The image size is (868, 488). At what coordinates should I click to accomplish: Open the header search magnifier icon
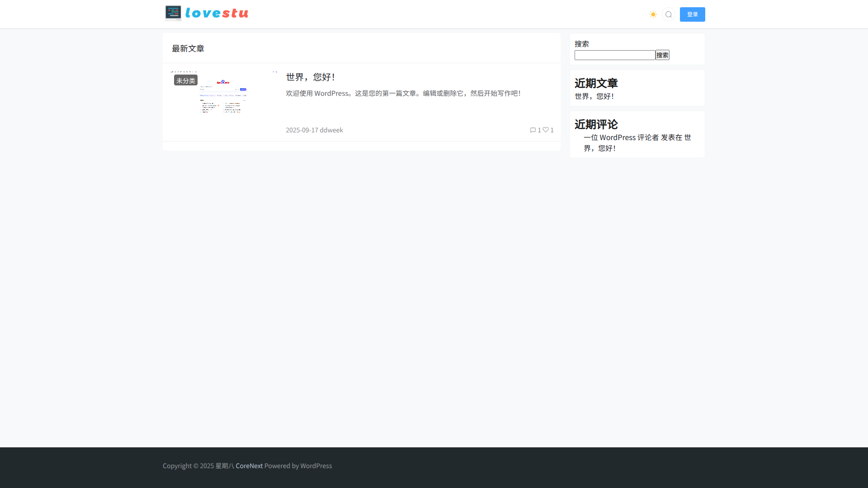click(x=668, y=14)
